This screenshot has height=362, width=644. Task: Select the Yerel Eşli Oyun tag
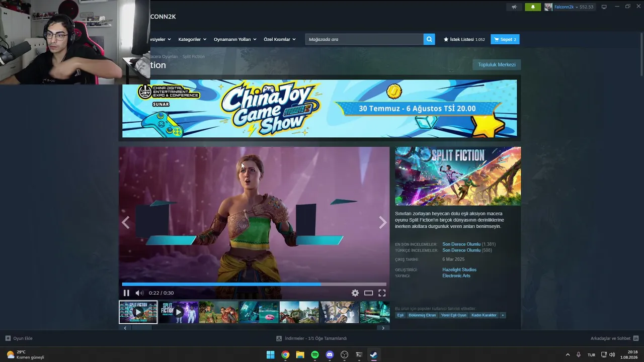[453, 315]
